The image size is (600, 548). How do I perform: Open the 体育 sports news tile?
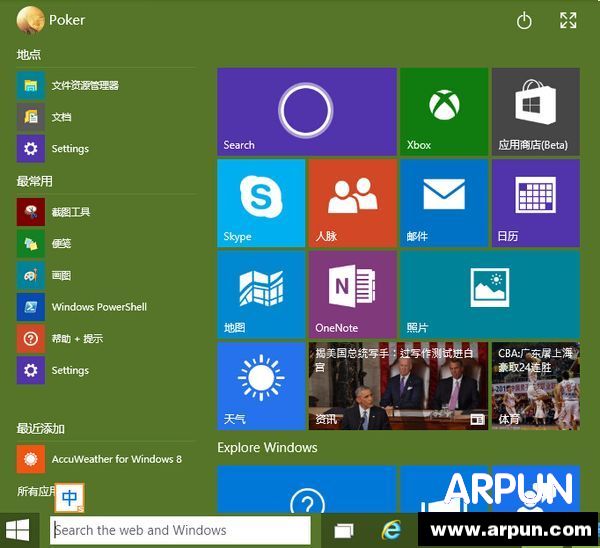click(x=536, y=386)
